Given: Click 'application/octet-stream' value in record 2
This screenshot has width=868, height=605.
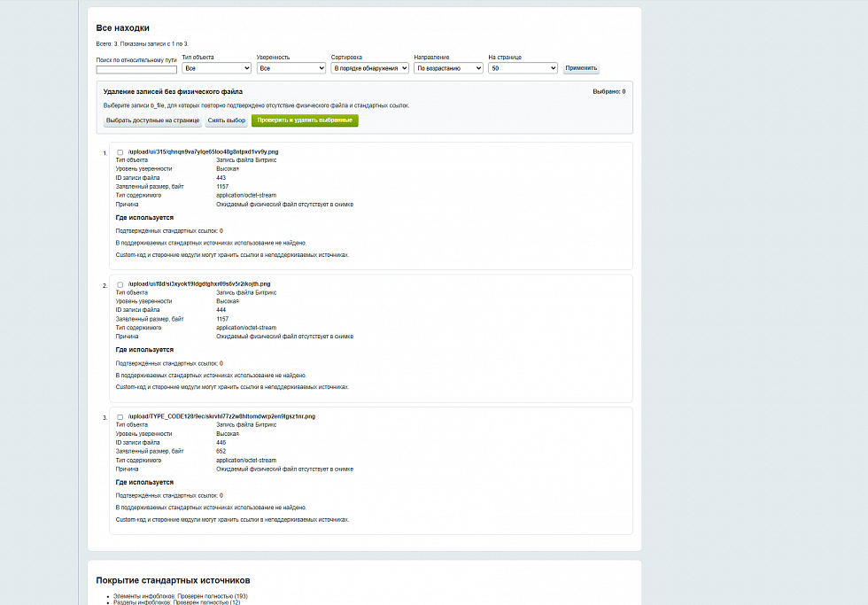Looking at the screenshot, I should click(x=246, y=328).
